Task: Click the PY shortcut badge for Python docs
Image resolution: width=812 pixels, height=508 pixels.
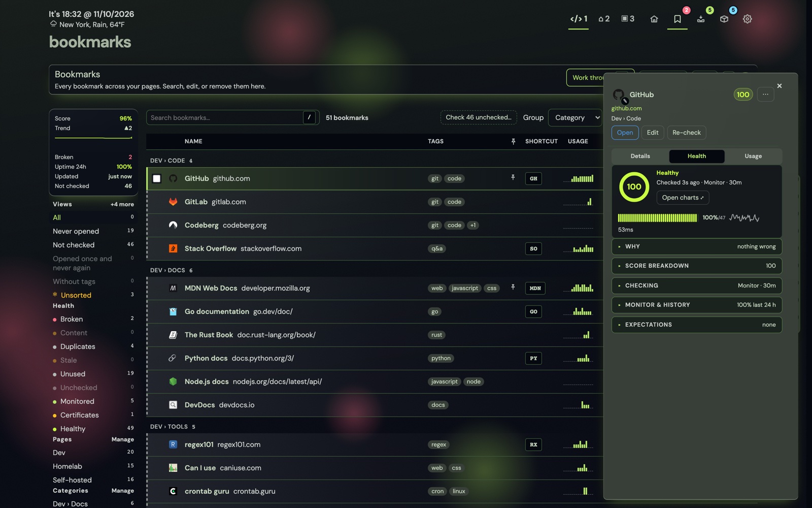Action: point(533,358)
